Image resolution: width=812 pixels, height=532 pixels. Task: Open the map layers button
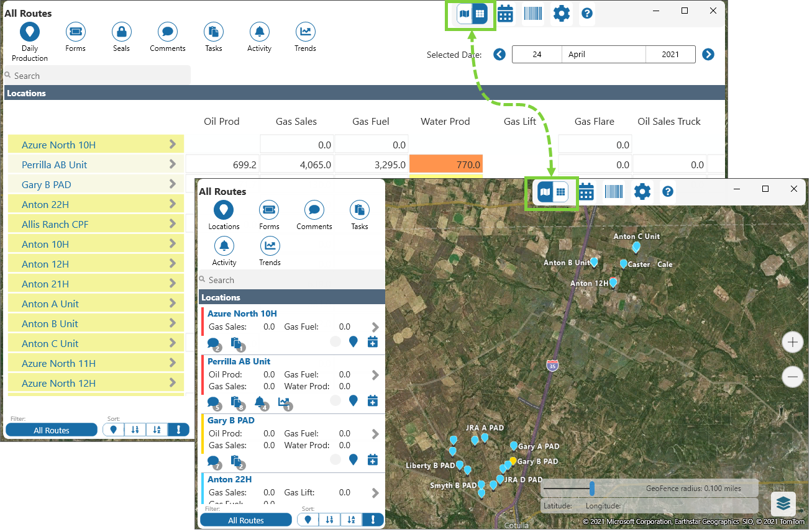click(783, 503)
